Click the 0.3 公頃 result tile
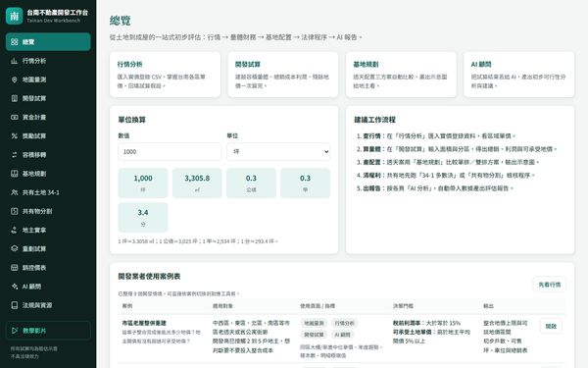This screenshot has width=588, height=368. [251, 183]
